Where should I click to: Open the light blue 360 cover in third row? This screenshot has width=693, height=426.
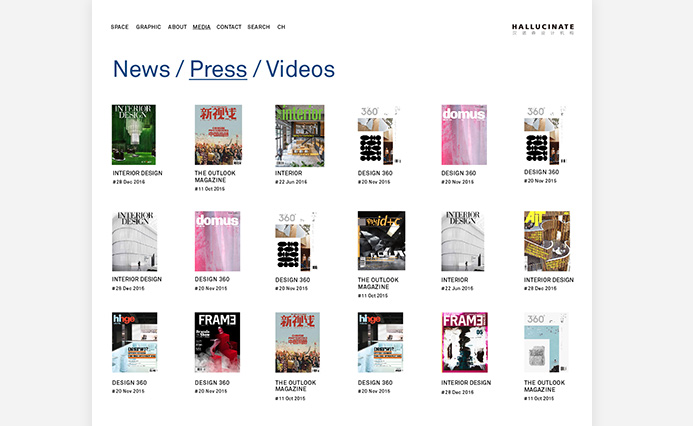[x=546, y=342]
